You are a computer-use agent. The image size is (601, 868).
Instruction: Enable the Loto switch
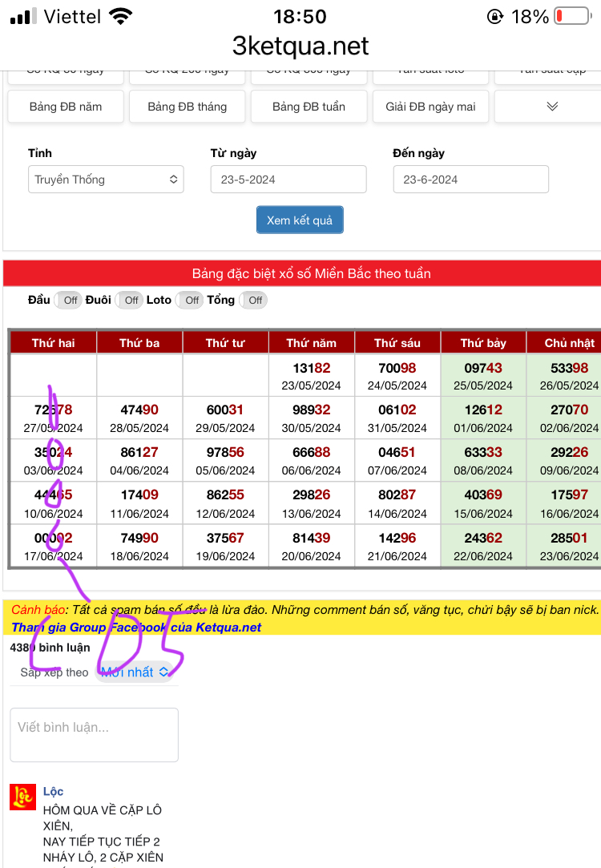[189, 301]
